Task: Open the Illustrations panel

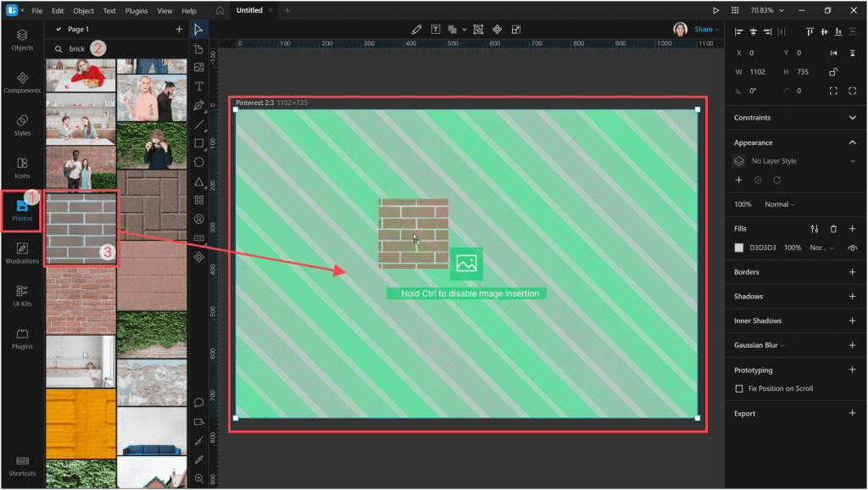Action: [x=22, y=253]
